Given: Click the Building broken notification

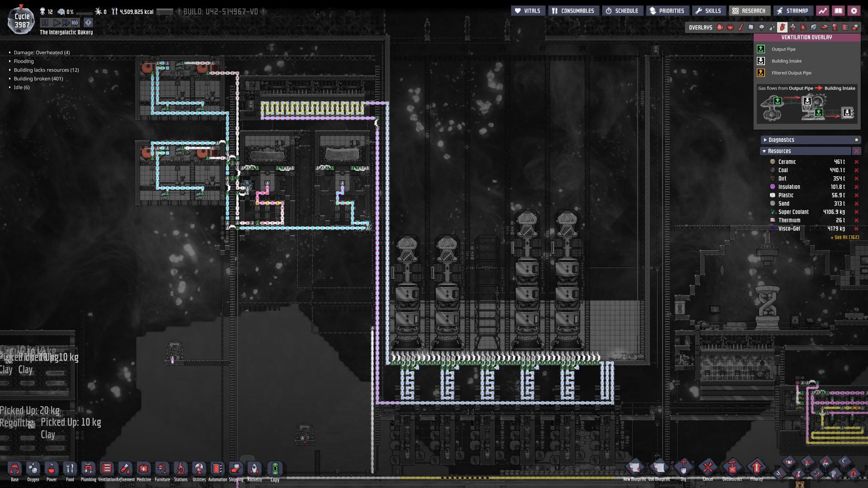Looking at the screenshot, I should (38, 79).
